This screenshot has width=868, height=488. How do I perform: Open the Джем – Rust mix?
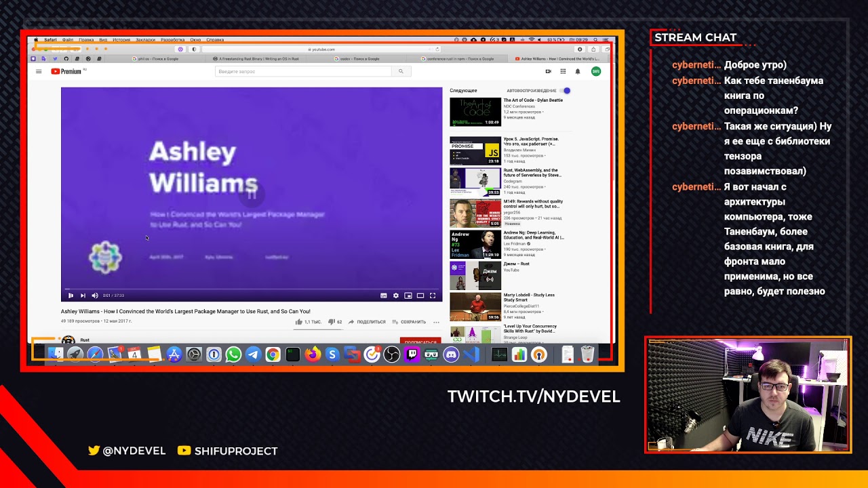click(507, 275)
